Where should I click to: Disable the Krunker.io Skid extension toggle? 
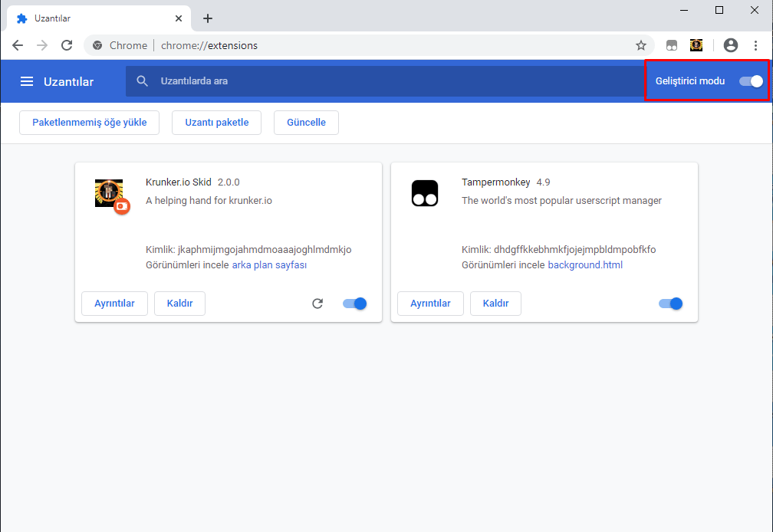(355, 304)
